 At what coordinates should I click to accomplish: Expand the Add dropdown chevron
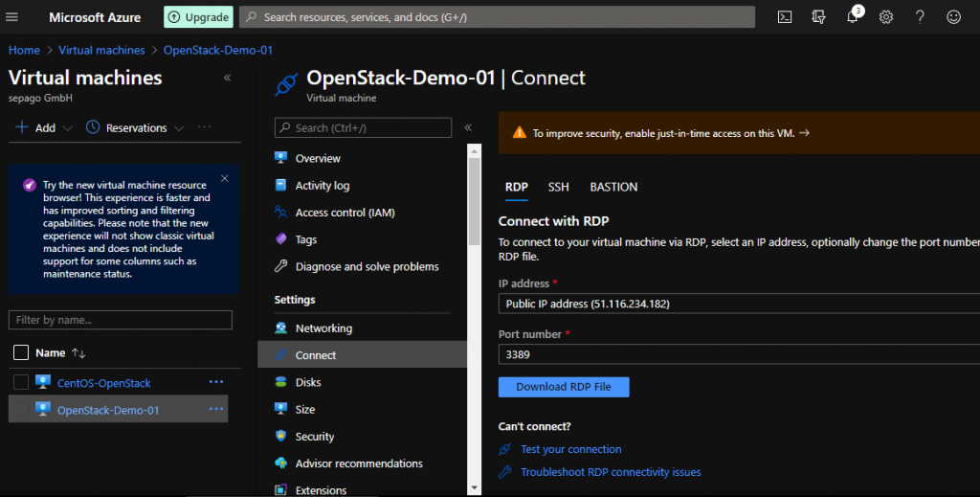tap(67, 128)
